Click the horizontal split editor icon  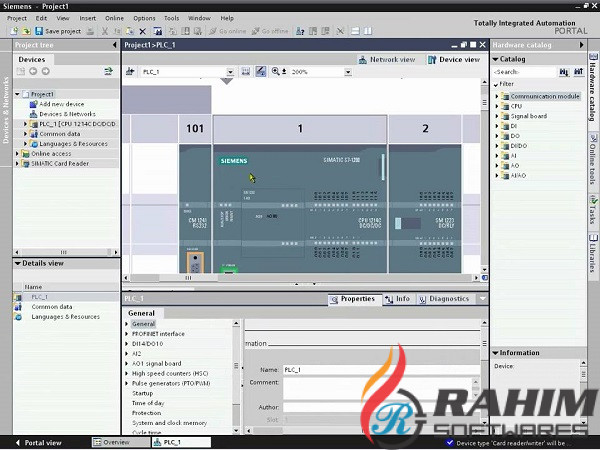[x=355, y=31]
